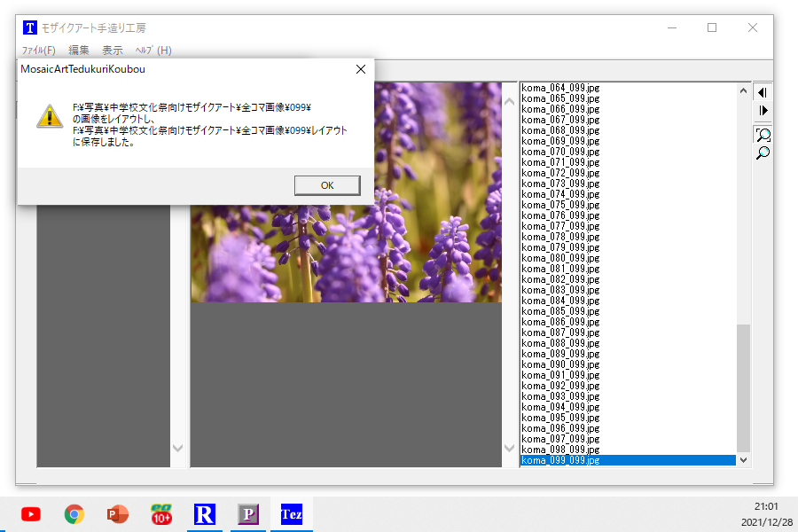
Task: Open the 編集 menu
Action: pos(79,51)
